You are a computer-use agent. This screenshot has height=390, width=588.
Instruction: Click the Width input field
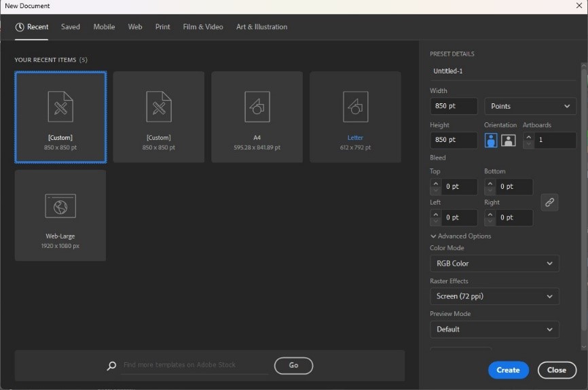click(454, 106)
